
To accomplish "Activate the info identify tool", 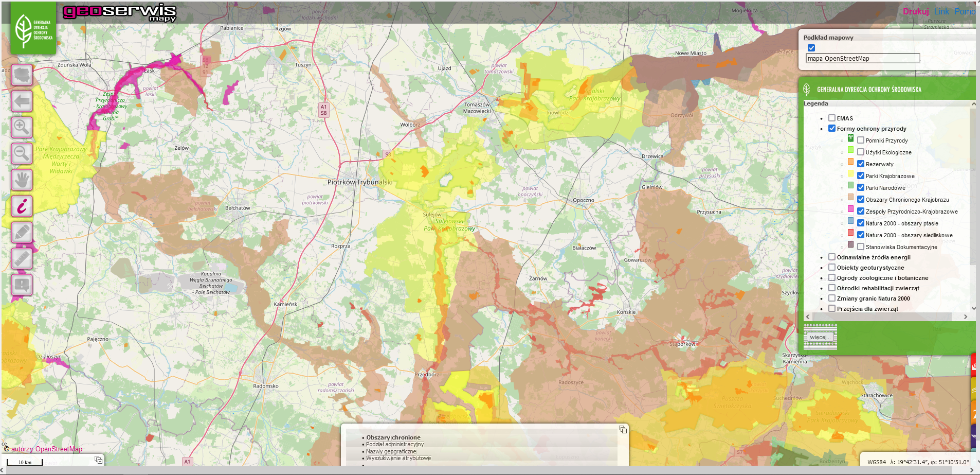I will (22, 206).
